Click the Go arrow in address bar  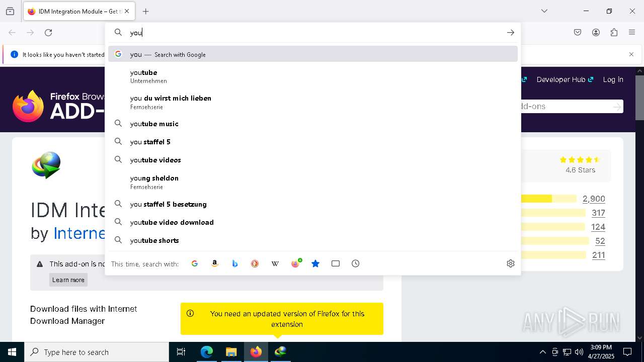(x=511, y=33)
